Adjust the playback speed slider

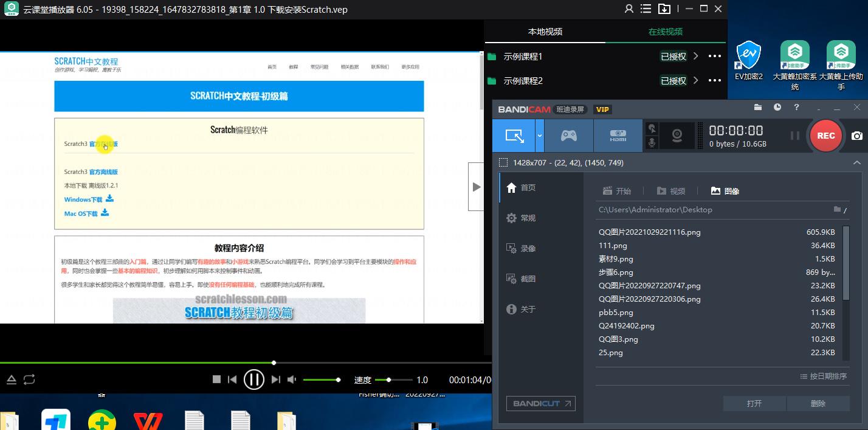393,380
